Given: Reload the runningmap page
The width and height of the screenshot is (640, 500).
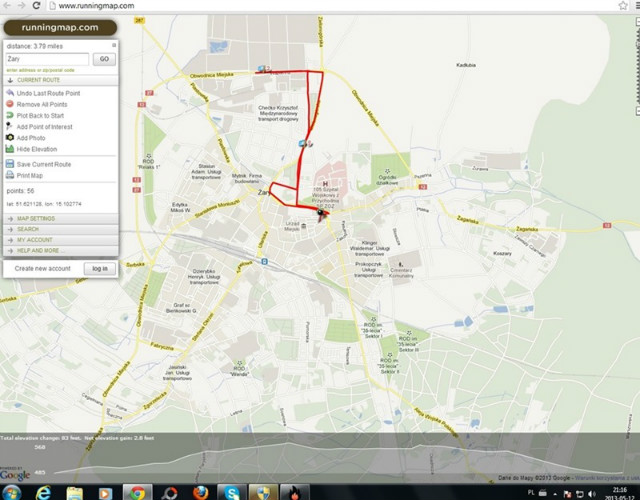Looking at the screenshot, I should (x=36, y=5).
